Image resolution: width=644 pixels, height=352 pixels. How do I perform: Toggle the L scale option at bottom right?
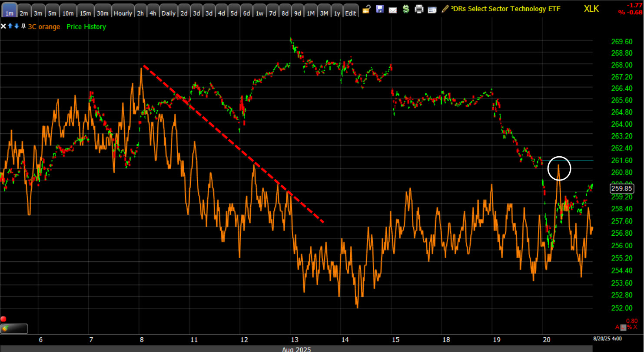coord(624,327)
